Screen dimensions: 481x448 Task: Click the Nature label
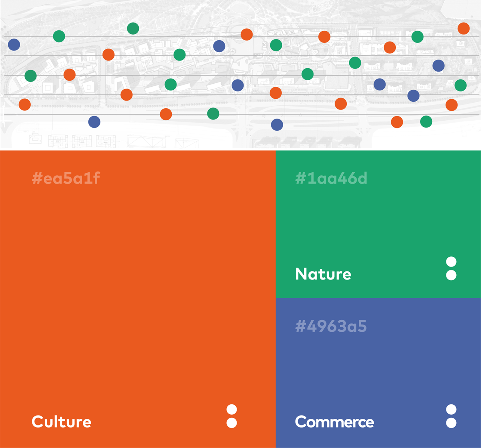pos(323,274)
